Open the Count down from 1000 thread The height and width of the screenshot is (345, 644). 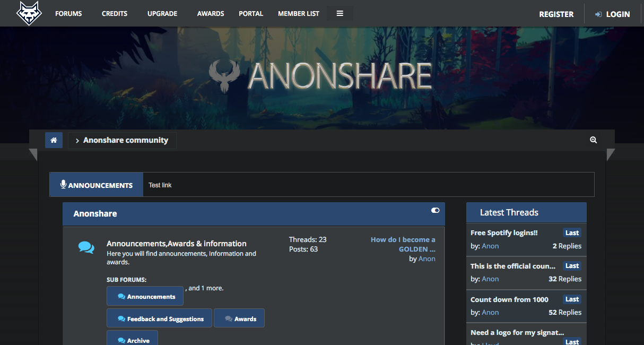pos(509,299)
